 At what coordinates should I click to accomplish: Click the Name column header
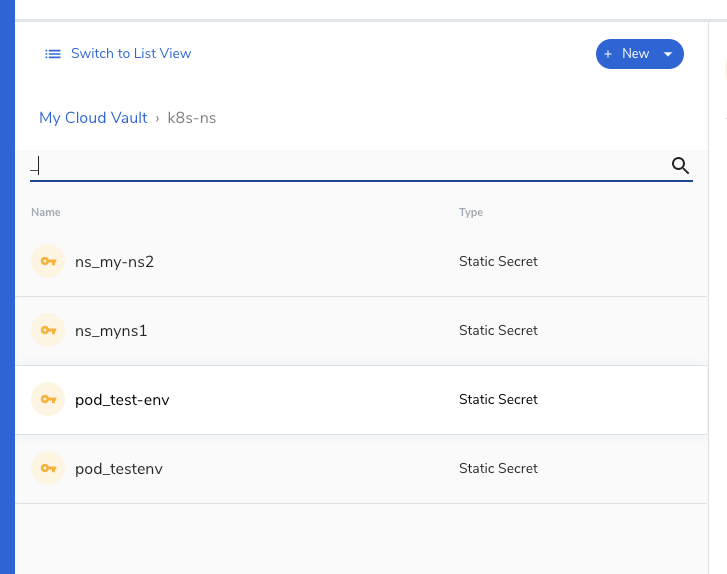pos(45,212)
